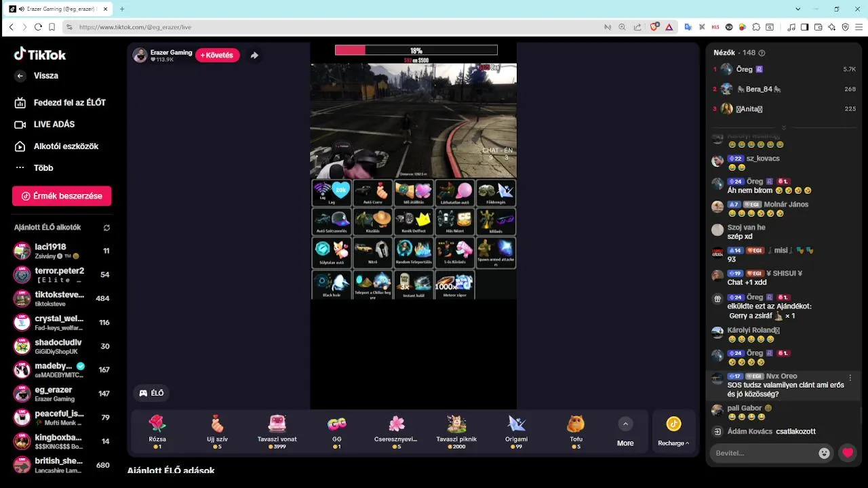The height and width of the screenshot is (488, 868).
Task: Click the TikTok logo
Action: [x=39, y=54]
